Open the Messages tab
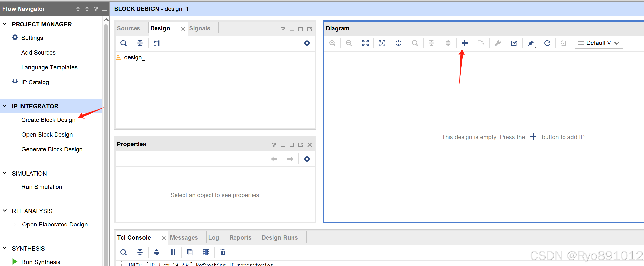Viewport: 644px width, 266px height. click(x=184, y=237)
